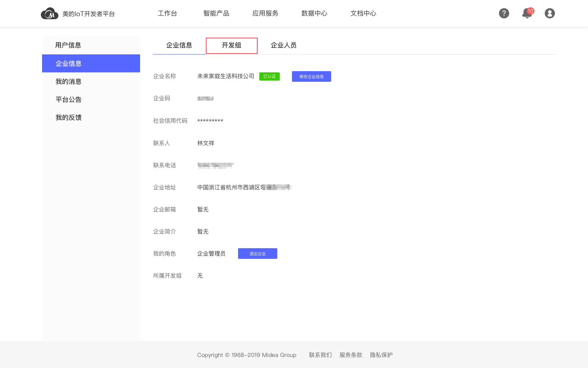Open 平台公告 in the sidebar
588x368 pixels.
click(91, 99)
